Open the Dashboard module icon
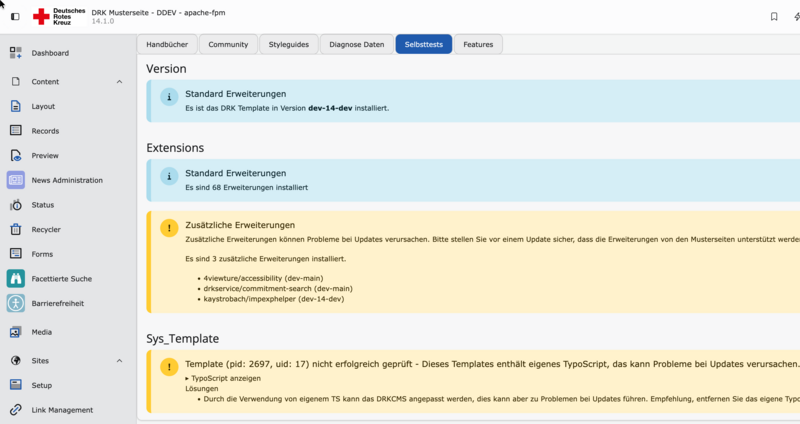The width and height of the screenshot is (800, 424). pyautogui.click(x=15, y=52)
